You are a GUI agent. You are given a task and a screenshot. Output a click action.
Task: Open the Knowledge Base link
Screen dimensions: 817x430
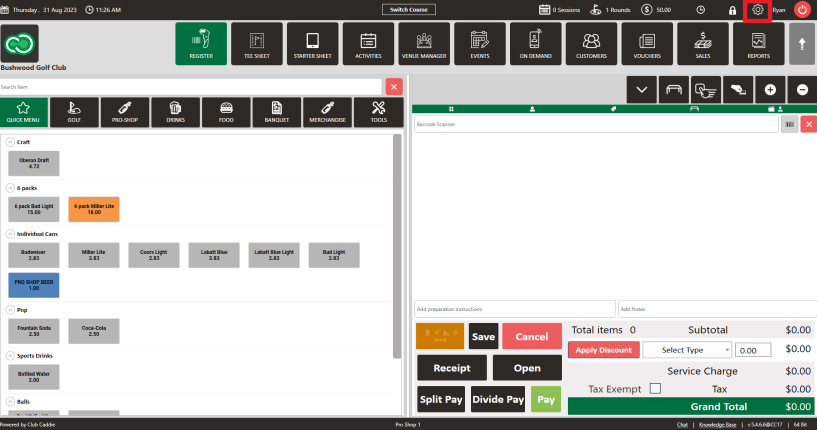[717, 424]
